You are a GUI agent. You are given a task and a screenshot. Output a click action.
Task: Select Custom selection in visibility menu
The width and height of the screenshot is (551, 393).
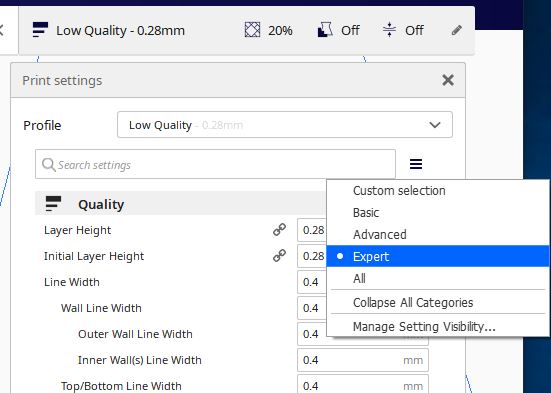click(x=438, y=191)
